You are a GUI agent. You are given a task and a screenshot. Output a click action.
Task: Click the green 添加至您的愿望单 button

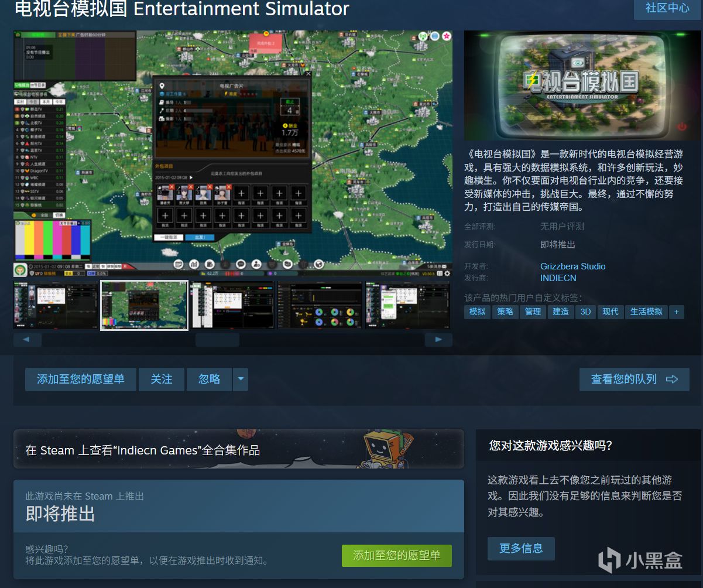pyautogui.click(x=397, y=555)
